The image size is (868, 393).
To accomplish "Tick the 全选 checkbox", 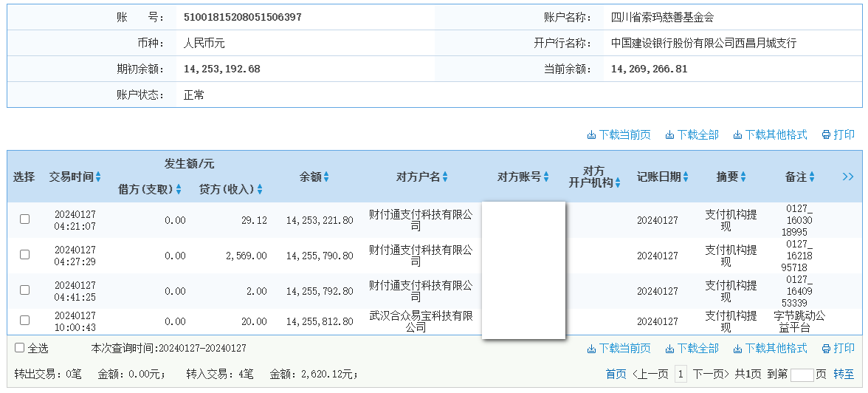I will tap(19, 347).
